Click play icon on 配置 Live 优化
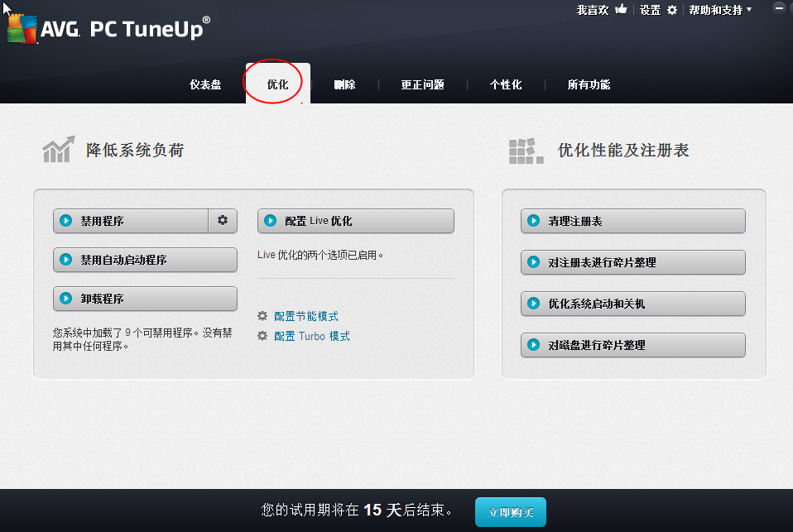Image resolution: width=793 pixels, height=532 pixels. tap(270, 220)
